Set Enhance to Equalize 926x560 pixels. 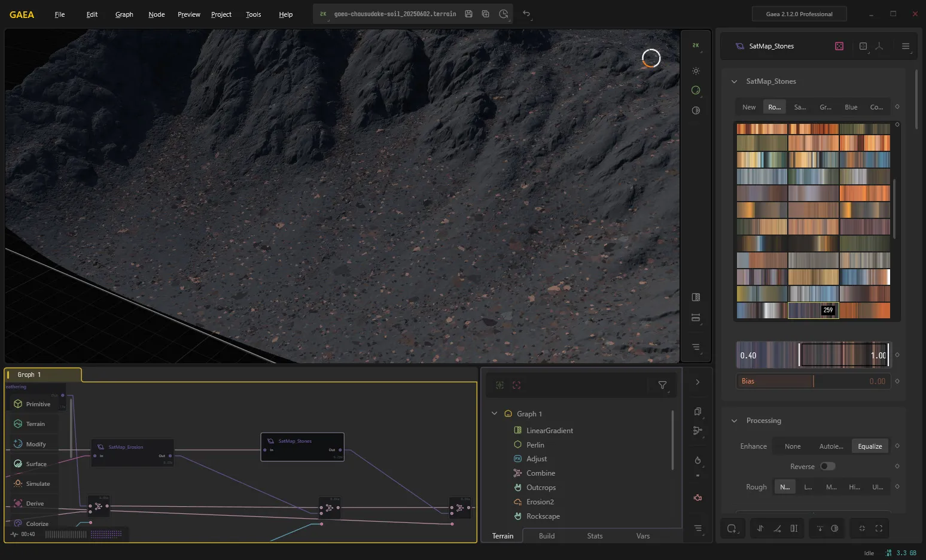click(870, 446)
